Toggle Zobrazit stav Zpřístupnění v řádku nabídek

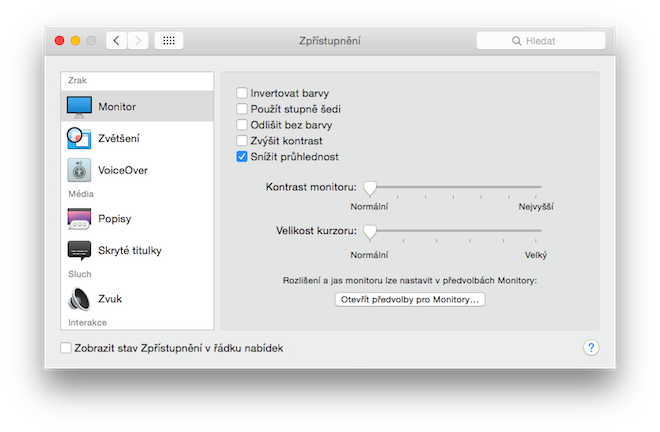click(x=66, y=348)
